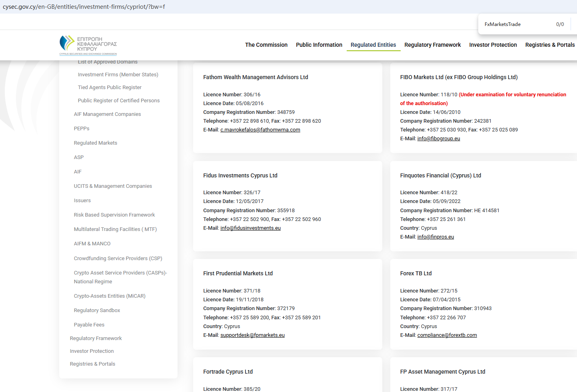Viewport: 577px width, 392px height.
Task: Navigate to Regulatory Sandbox in sidebar
Action: tap(97, 310)
